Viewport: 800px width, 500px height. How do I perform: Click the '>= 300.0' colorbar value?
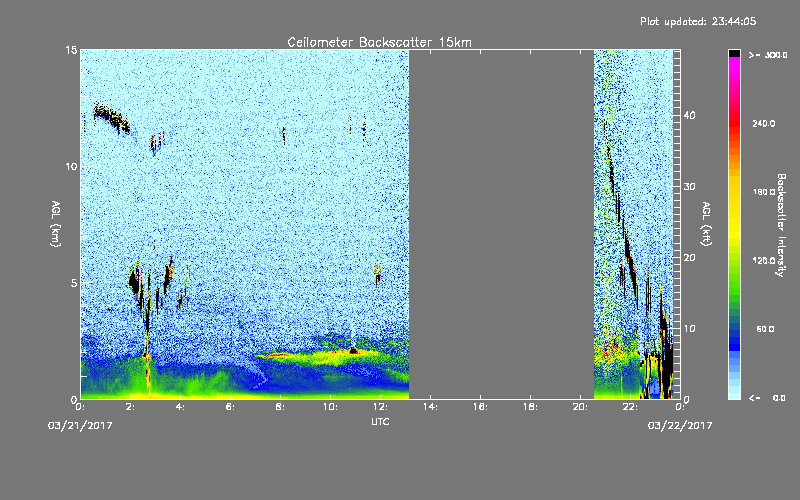(x=768, y=55)
